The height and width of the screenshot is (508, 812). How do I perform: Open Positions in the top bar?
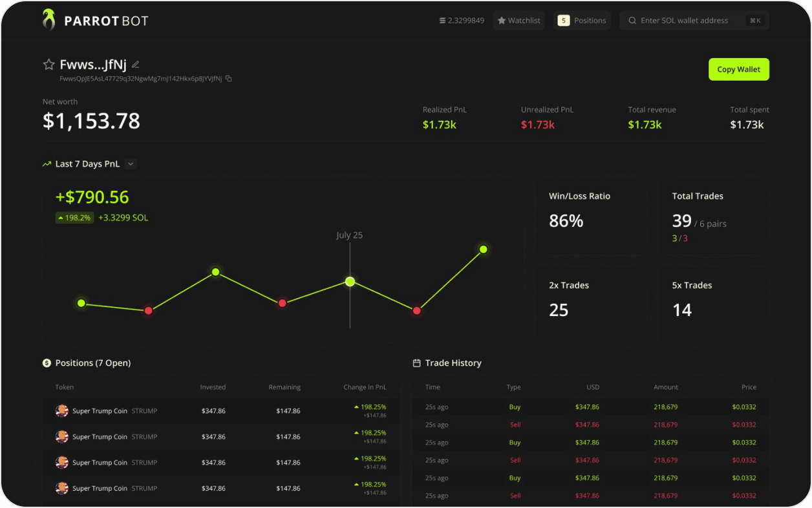click(x=582, y=21)
